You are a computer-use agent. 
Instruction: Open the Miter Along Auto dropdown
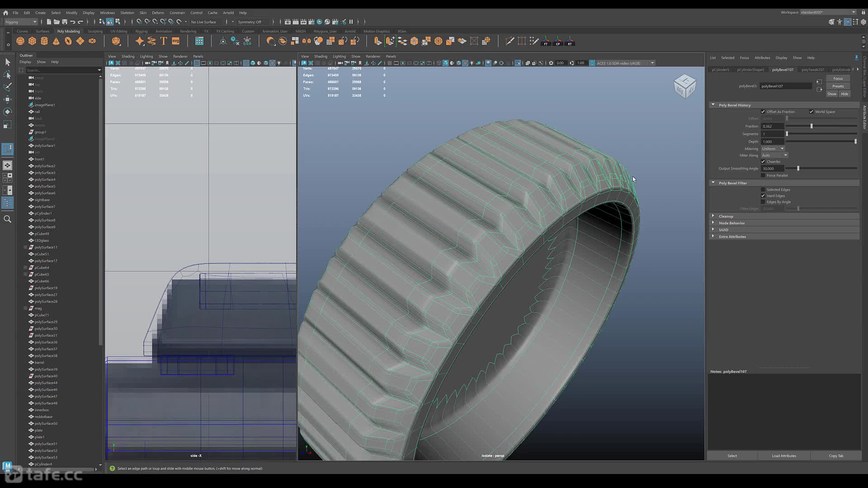775,155
